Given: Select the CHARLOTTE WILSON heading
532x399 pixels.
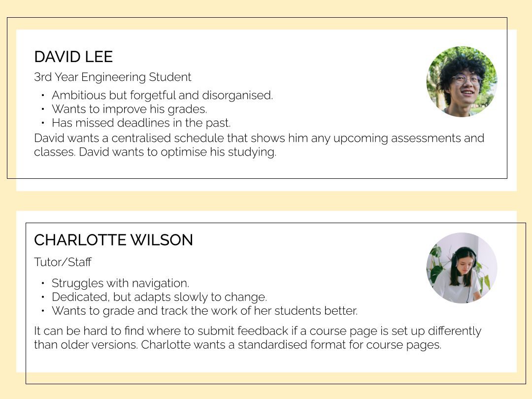Looking at the screenshot, I should (x=113, y=240).
